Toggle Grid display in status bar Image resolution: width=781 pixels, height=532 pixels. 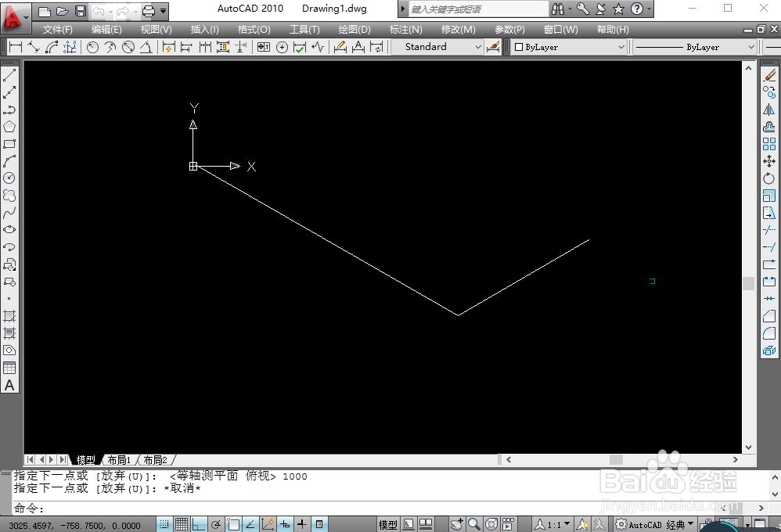click(x=182, y=524)
